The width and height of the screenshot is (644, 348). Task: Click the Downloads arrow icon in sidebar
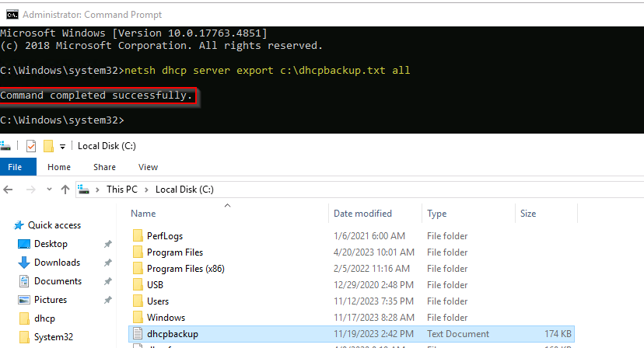(x=24, y=263)
